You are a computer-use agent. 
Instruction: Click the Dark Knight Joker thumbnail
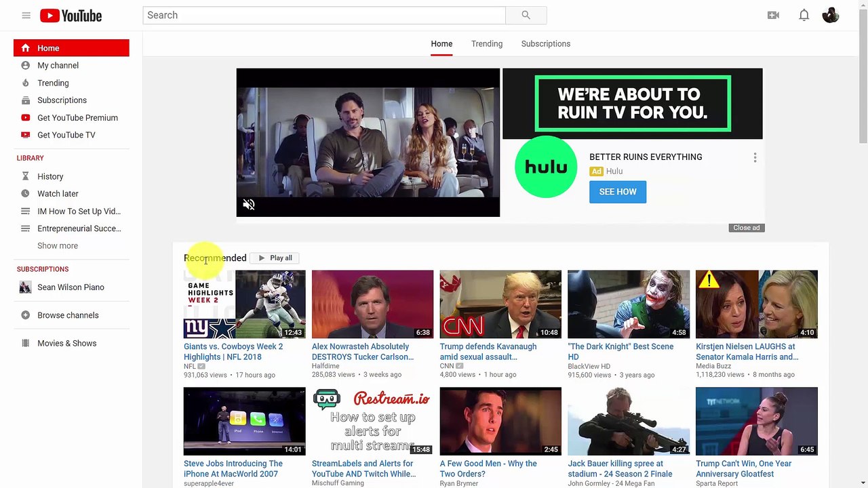click(x=629, y=304)
